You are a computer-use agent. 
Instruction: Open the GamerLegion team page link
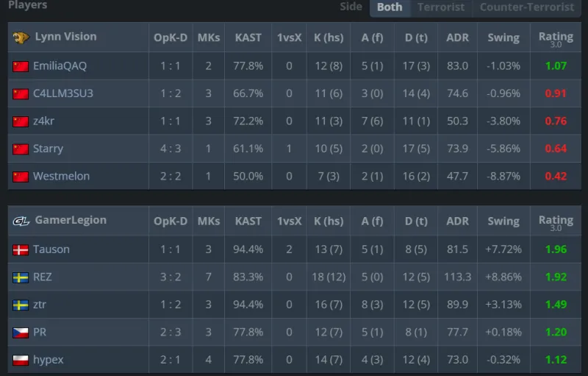(71, 220)
